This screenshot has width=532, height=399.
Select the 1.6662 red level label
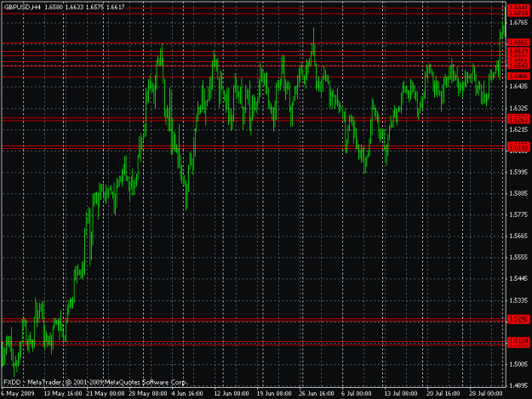518,43
